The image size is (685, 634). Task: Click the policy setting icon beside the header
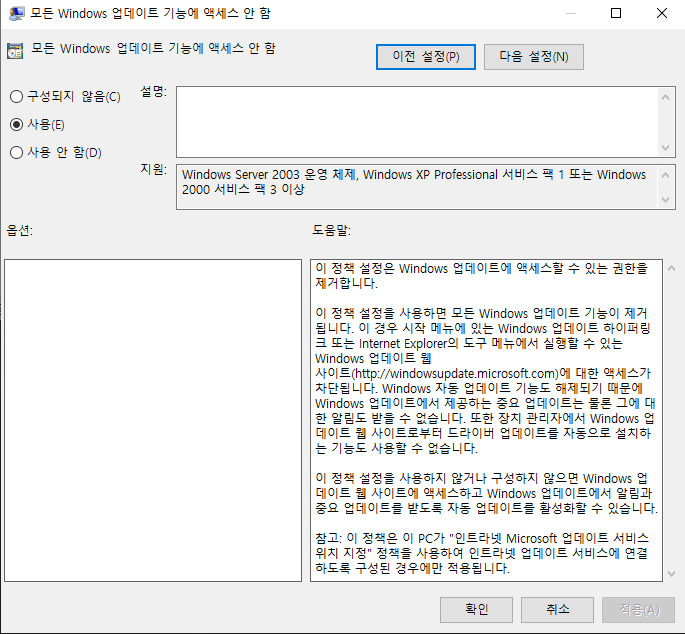(x=15, y=50)
